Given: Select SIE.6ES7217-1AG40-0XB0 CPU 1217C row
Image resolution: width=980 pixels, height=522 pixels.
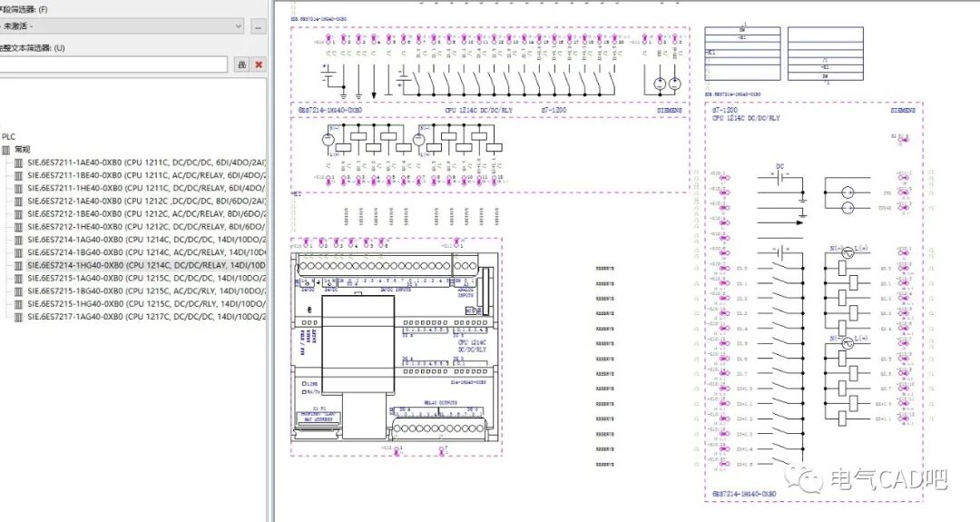Looking at the screenshot, I should (x=146, y=317).
